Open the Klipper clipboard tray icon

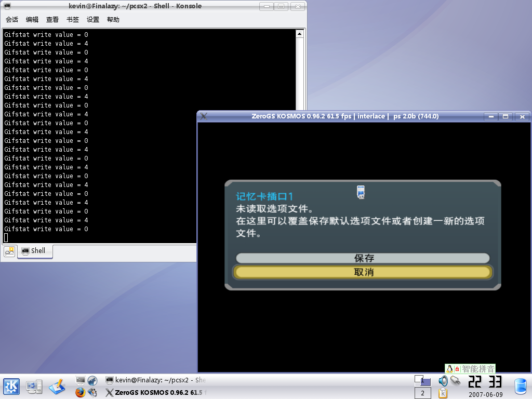click(443, 393)
